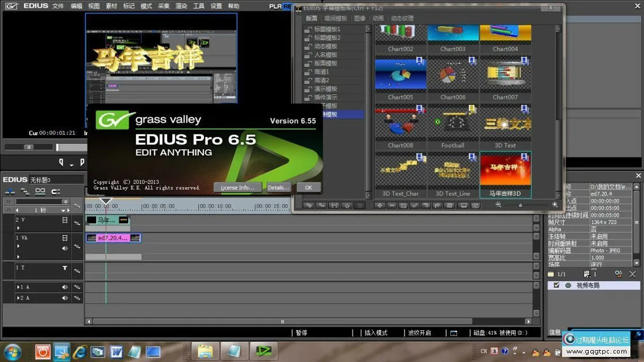Click the thumbnail size slider in title library
644x362 pixels.
coord(520,205)
